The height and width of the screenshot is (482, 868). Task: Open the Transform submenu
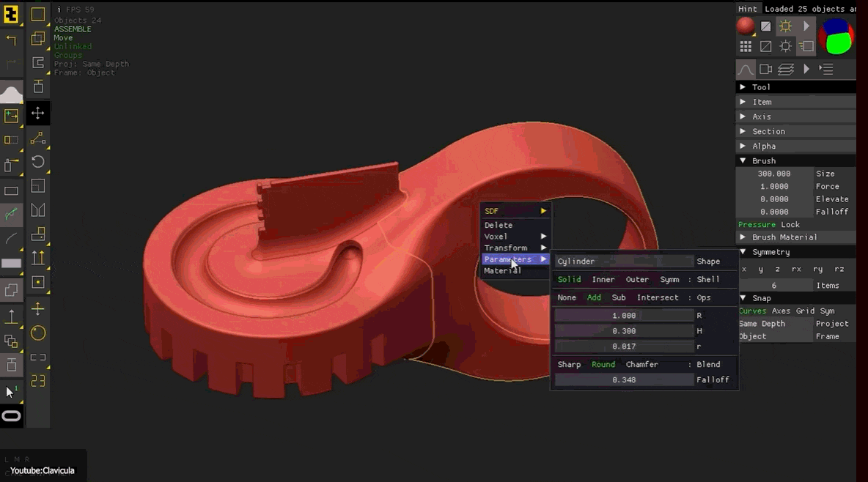[x=515, y=248]
